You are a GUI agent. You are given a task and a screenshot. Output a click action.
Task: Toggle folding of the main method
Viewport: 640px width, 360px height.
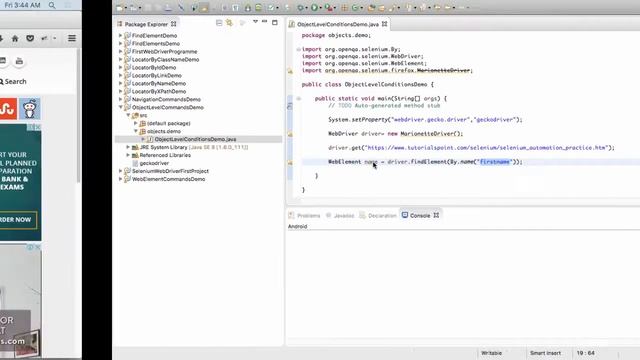pyautogui.click(x=298, y=98)
